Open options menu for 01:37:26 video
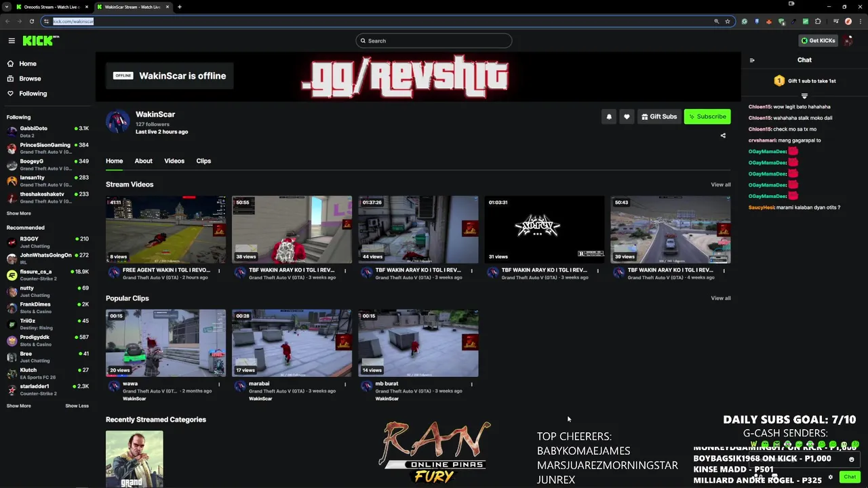The height and width of the screenshot is (488, 868). [471, 271]
